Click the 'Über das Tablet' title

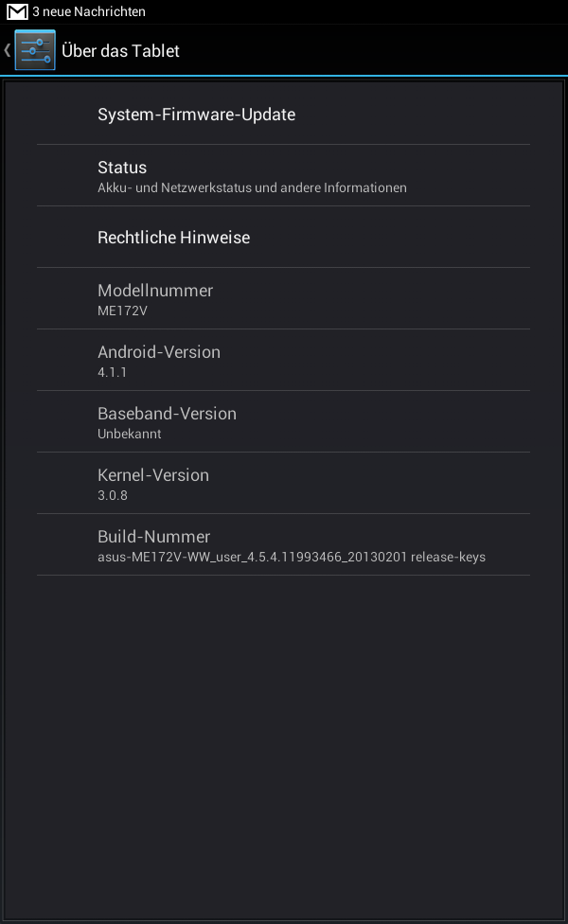click(x=120, y=51)
